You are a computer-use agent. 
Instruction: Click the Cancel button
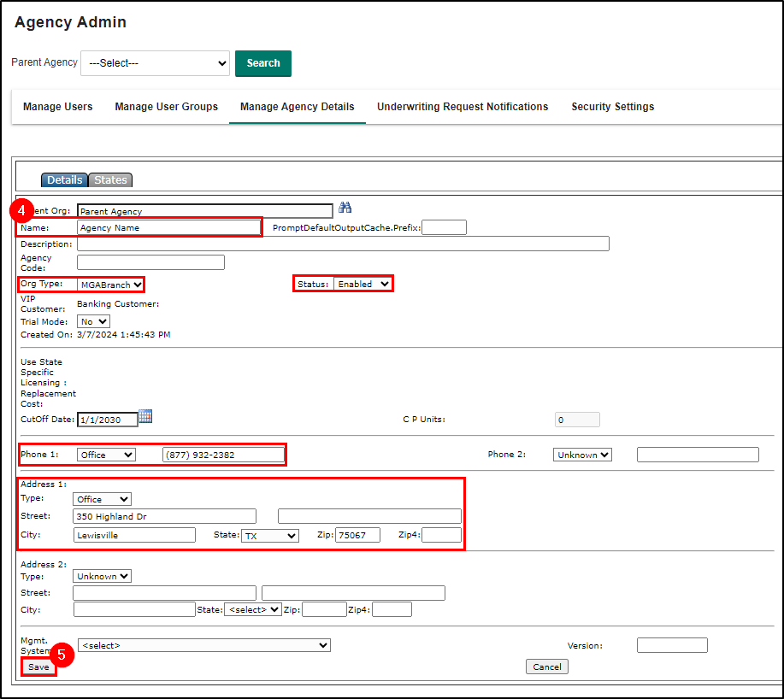[x=547, y=667]
